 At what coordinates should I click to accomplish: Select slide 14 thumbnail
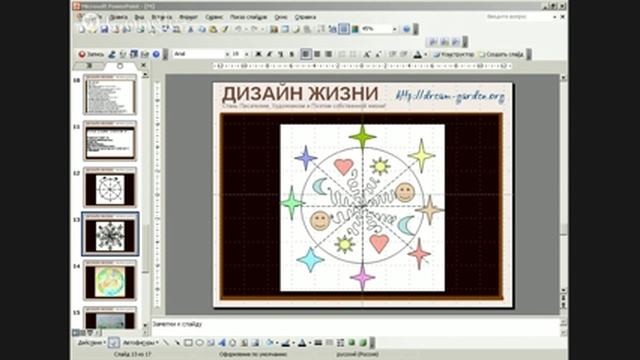(110, 280)
